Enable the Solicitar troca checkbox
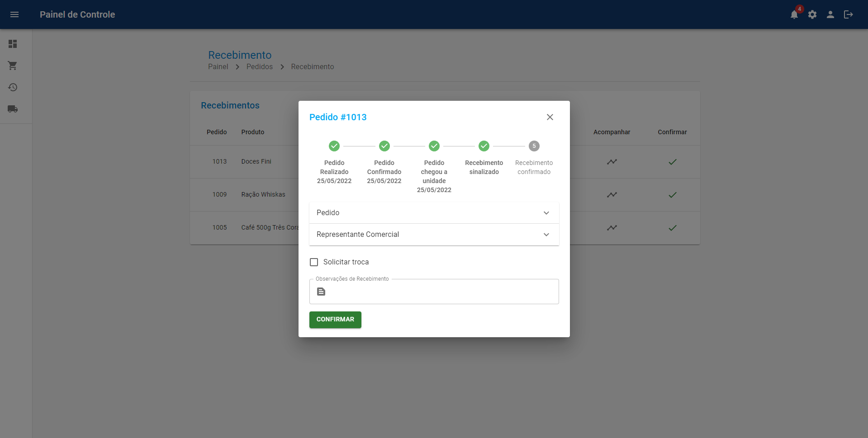The width and height of the screenshot is (868, 438). (314, 262)
